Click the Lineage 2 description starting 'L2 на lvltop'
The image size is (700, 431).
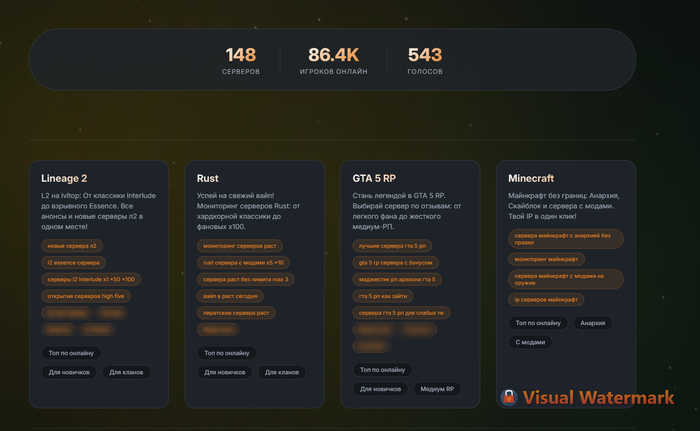pyautogui.click(x=98, y=211)
